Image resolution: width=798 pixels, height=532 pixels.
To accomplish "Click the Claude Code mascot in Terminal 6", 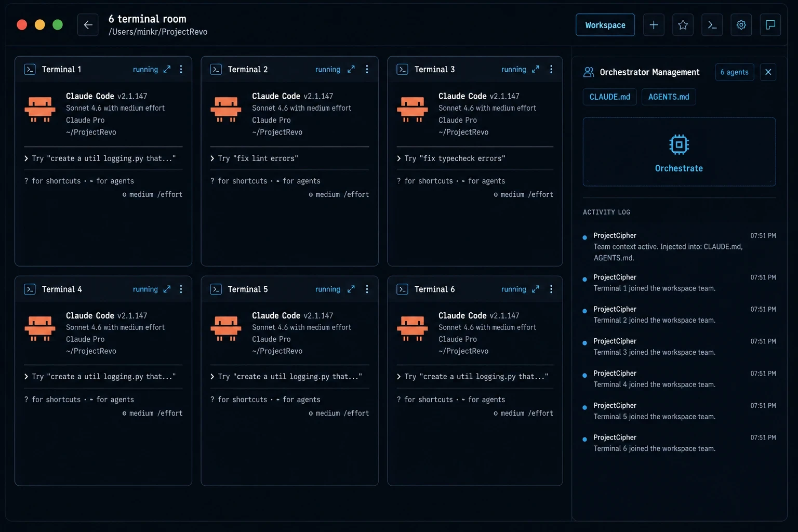I will (413, 328).
